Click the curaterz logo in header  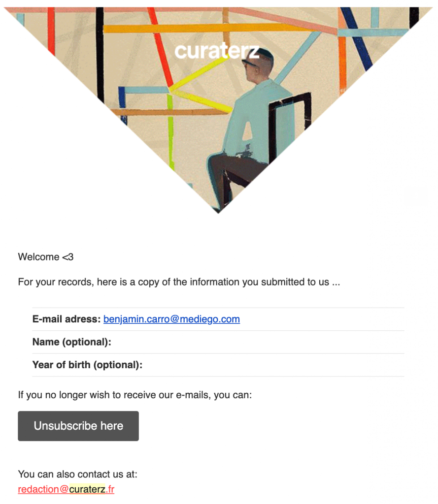coord(217,51)
